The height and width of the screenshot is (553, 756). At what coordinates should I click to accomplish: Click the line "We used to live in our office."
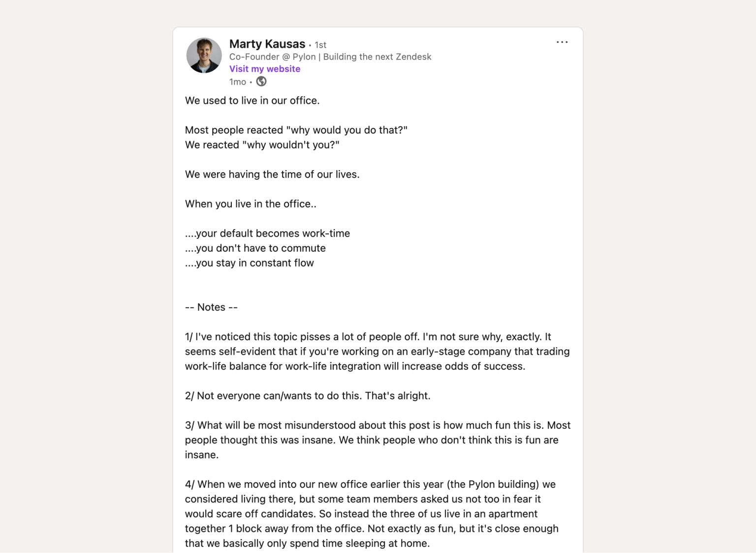[x=252, y=100]
